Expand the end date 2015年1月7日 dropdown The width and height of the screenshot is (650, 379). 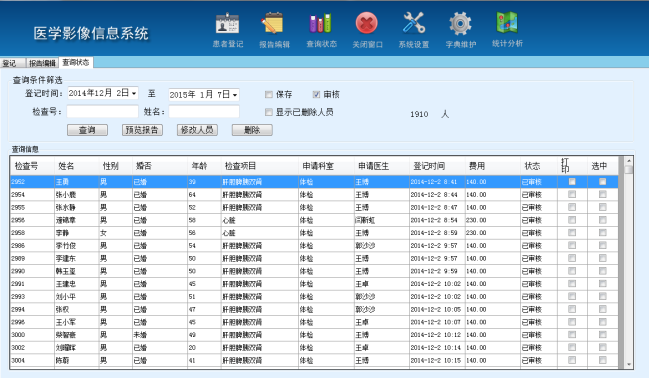tap(235, 95)
